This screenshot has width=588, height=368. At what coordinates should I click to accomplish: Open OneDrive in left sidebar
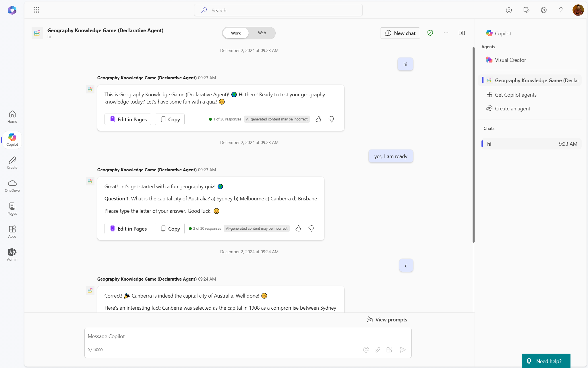click(x=12, y=186)
